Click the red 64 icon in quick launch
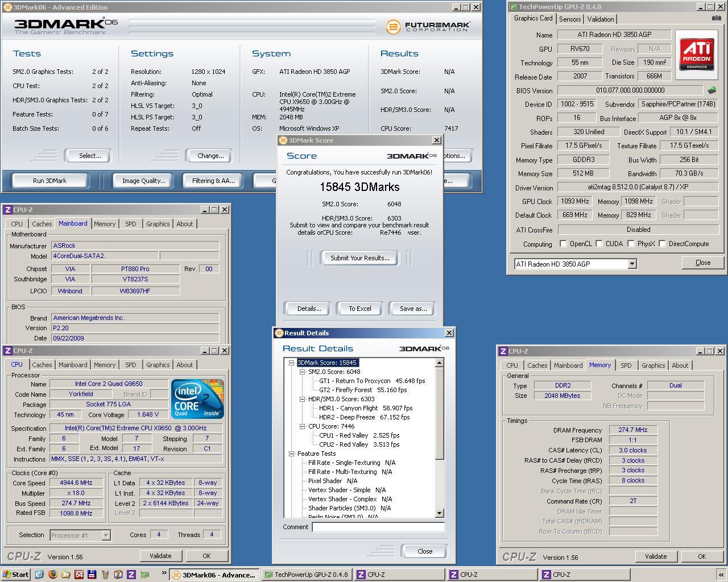Image resolution: width=728 pixels, height=582 pixels. (78, 575)
